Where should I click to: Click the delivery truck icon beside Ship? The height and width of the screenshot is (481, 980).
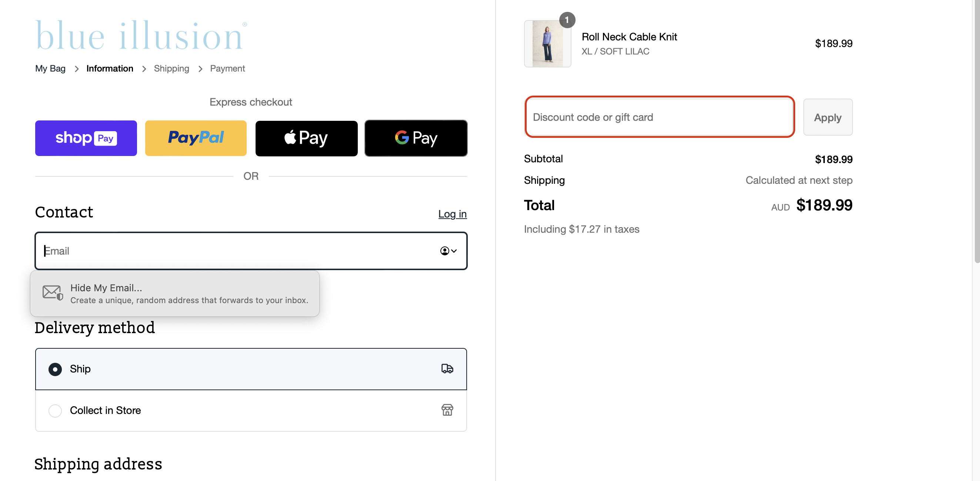[447, 369]
